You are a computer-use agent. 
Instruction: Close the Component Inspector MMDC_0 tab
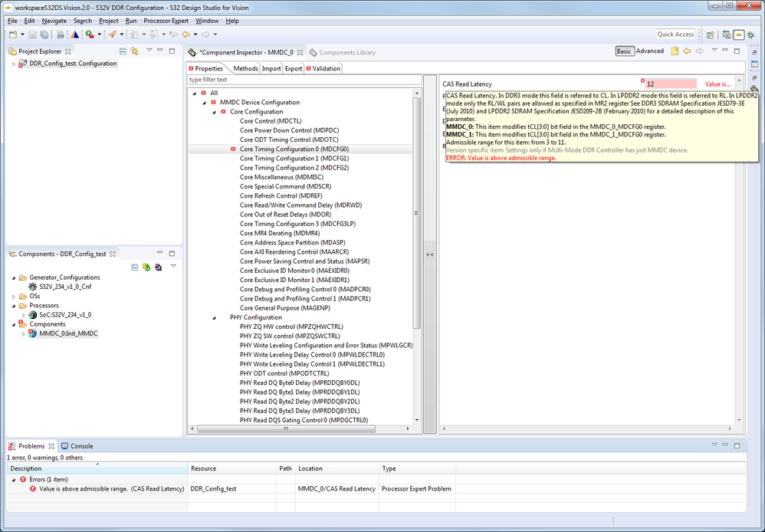(x=300, y=52)
